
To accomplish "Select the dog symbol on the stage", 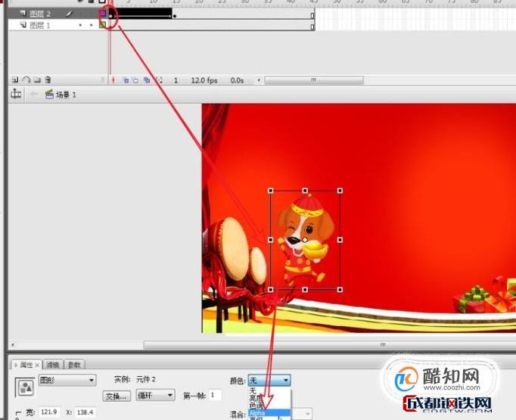I will (304, 241).
